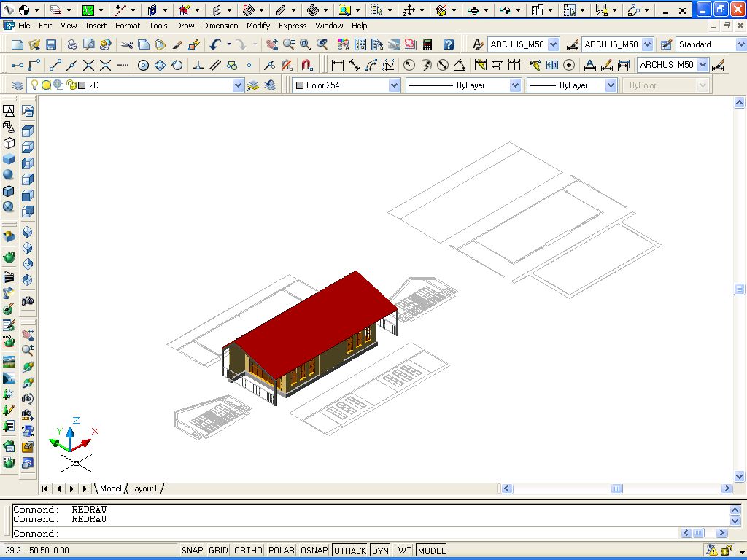Image resolution: width=747 pixels, height=560 pixels.
Task: Open the Dimension menu
Action: pos(220,26)
